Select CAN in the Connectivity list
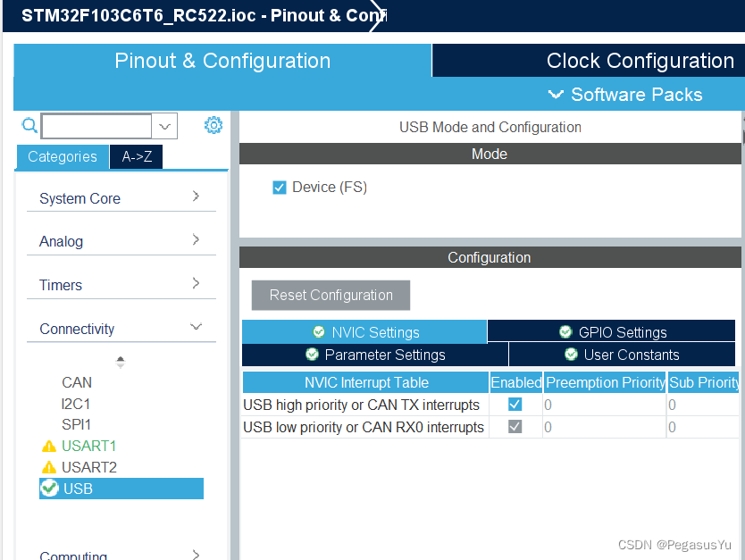 point(77,382)
